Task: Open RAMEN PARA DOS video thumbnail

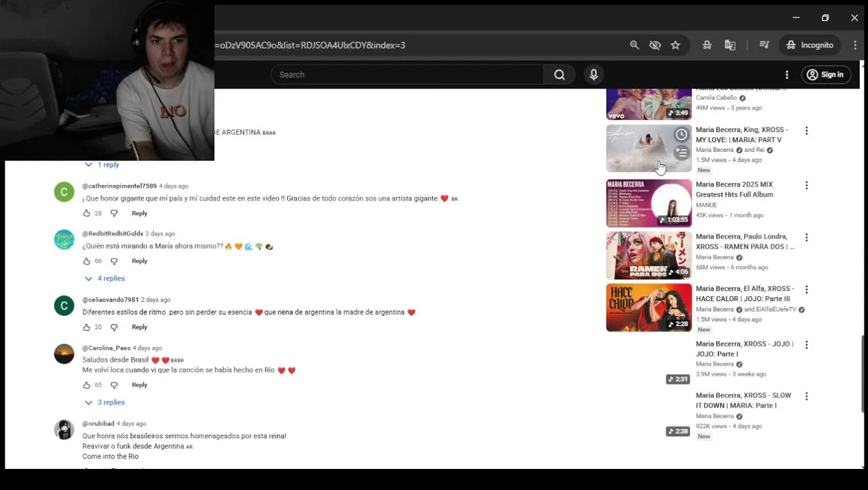Action: 649,255
